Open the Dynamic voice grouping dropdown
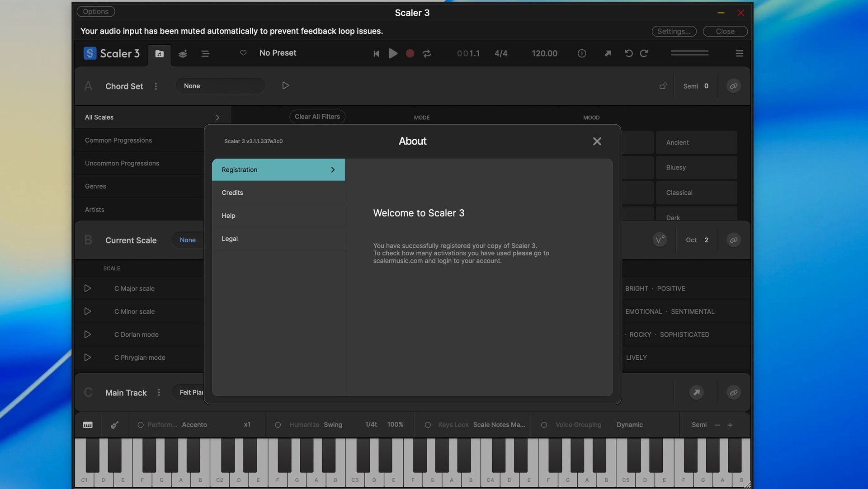Viewport: 868px width, 489px height. click(x=630, y=425)
